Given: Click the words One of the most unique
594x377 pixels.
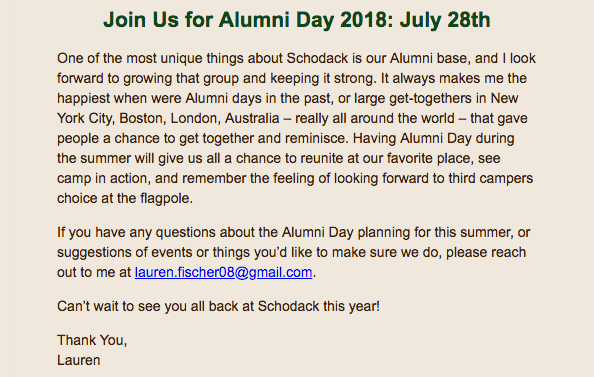Looking at the screenshot, I should pos(130,58).
